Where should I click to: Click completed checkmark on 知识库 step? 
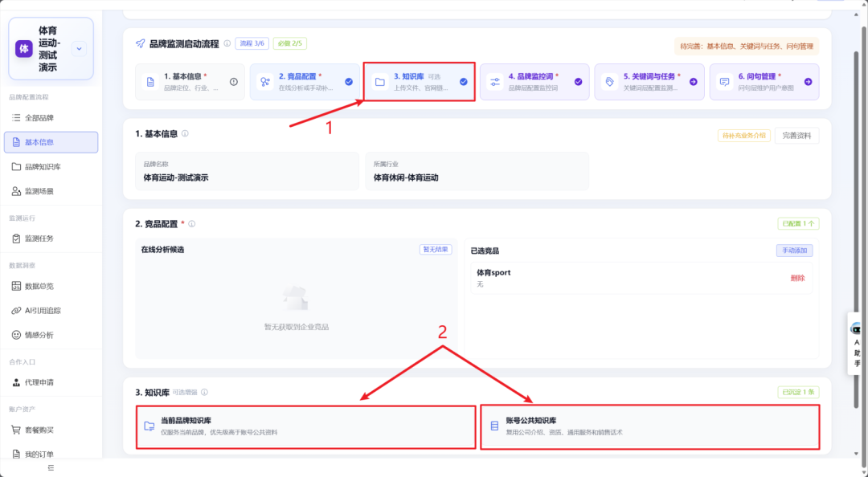tap(464, 81)
